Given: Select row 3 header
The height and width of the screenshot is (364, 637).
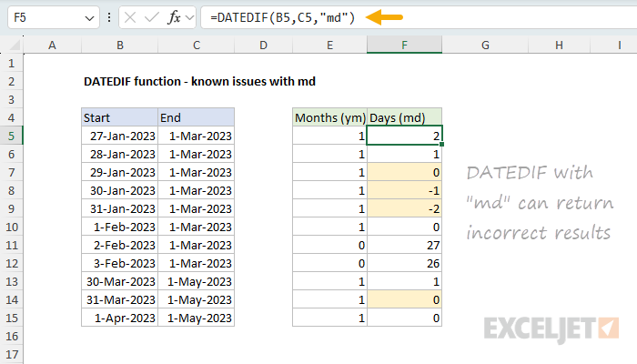Looking at the screenshot, I should 11,99.
